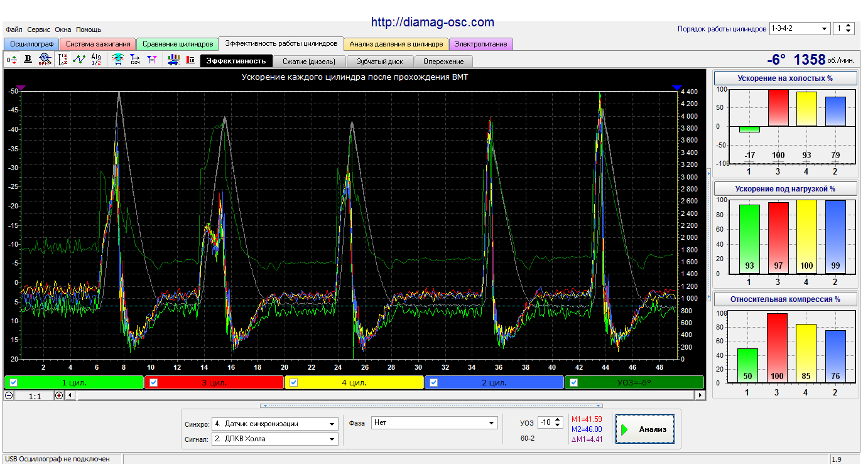Click the blue right timeline marker
Screen dimensions: 868x467
pyautogui.click(x=676, y=88)
